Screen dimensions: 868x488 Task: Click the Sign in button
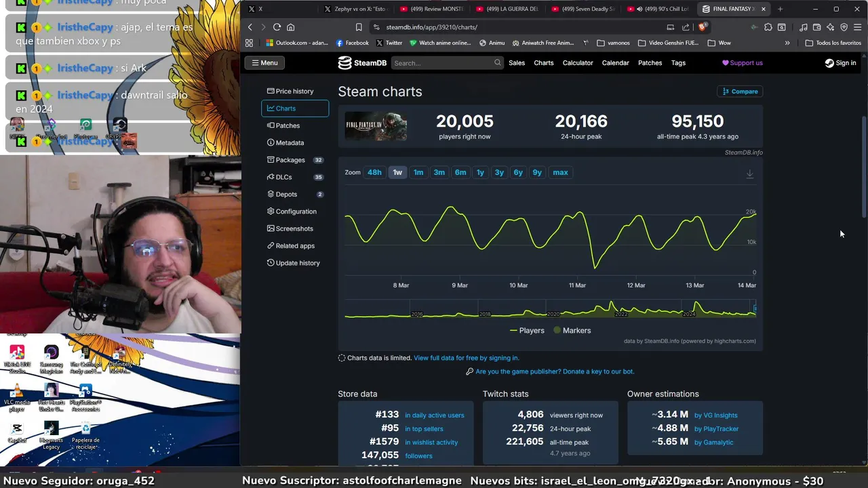point(840,63)
